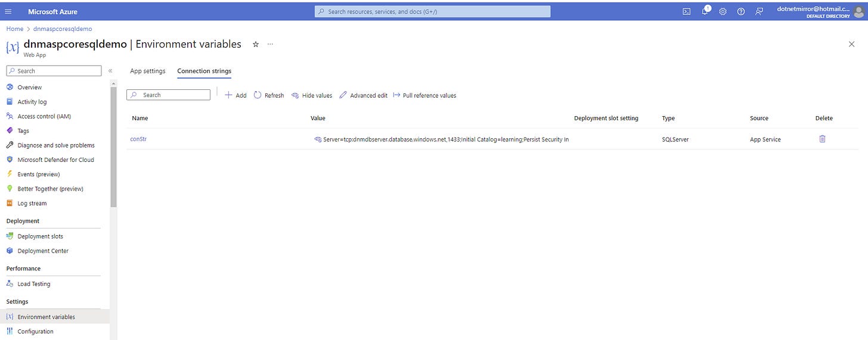The height and width of the screenshot is (340, 868).
Task: Select the Connection strings tab
Action: pos(204,71)
